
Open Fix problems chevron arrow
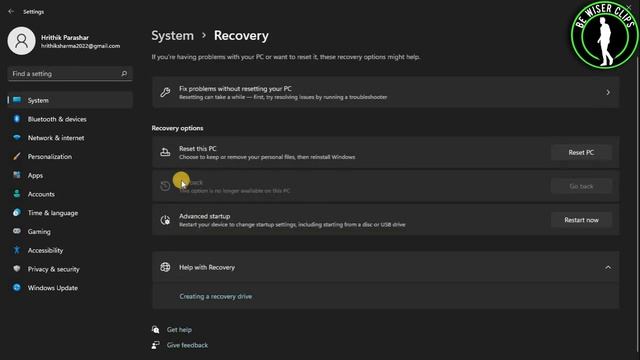608,93
